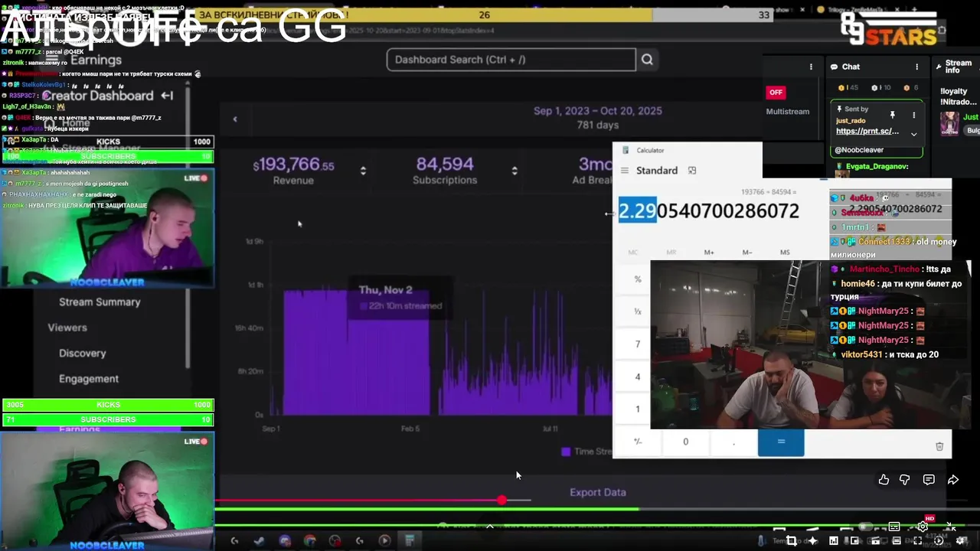980x551 pixels.
Task: Like the video with thumbs-up icon
Action: [884, 480]
